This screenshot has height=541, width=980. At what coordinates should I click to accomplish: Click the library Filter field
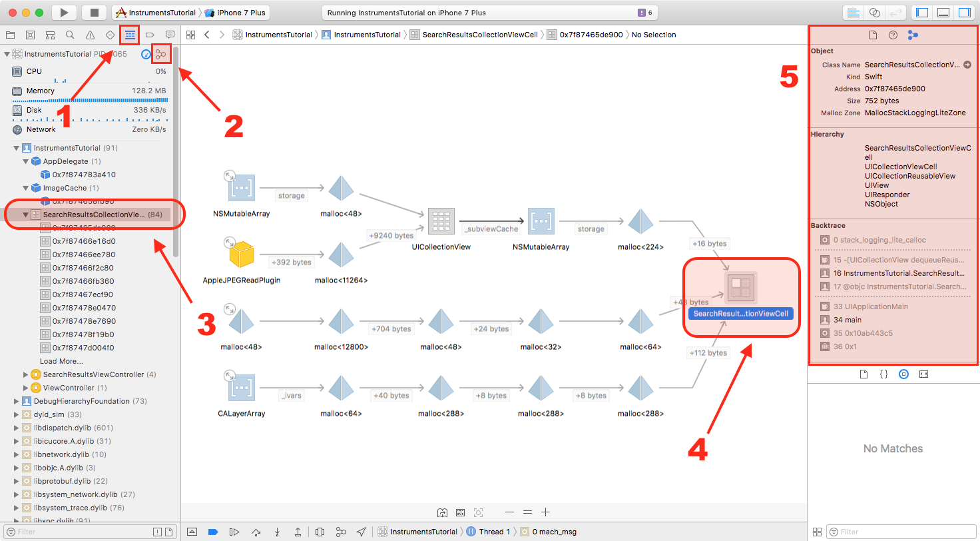pyautogui.click(x=901, y=532)
